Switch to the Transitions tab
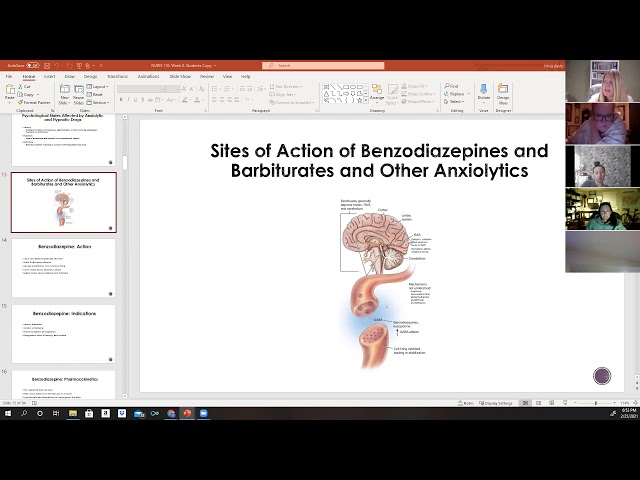The image size is (640, 480). pos(117,76)
